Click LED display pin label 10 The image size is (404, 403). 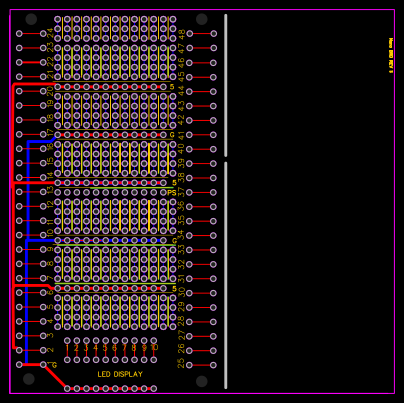point(154,348)
